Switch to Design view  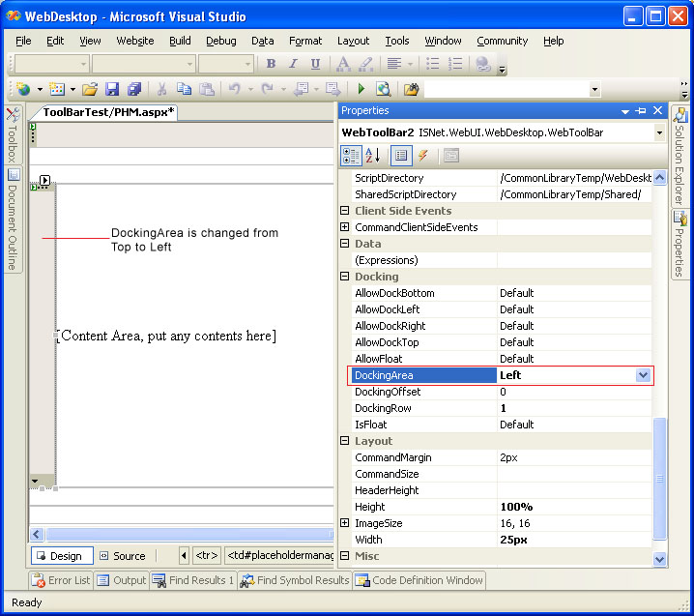click(x=63, y=556)
